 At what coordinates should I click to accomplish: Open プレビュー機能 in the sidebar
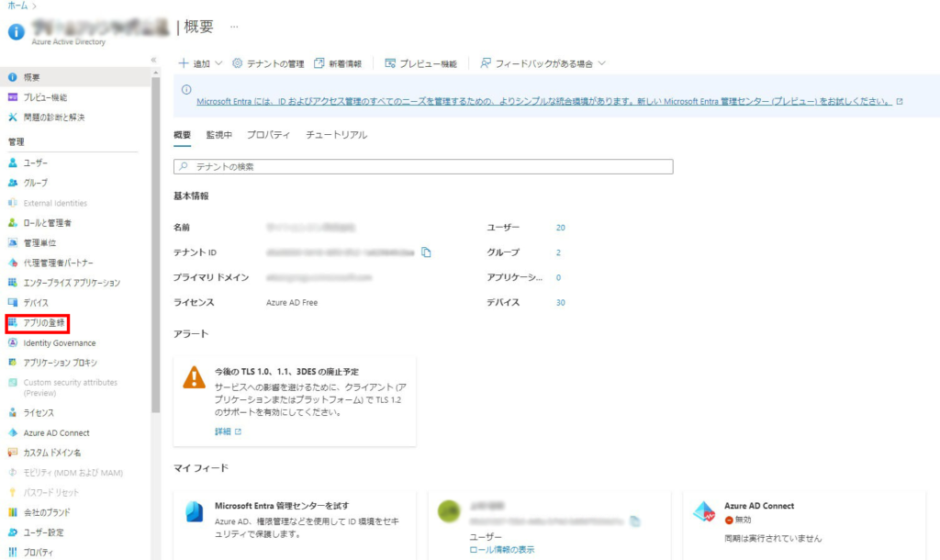pyautogui.click(x=45, y=97)
